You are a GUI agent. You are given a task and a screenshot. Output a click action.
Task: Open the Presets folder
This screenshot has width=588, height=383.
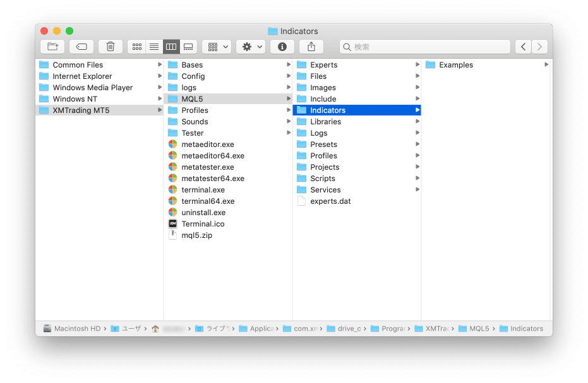(x=357, y=144)
